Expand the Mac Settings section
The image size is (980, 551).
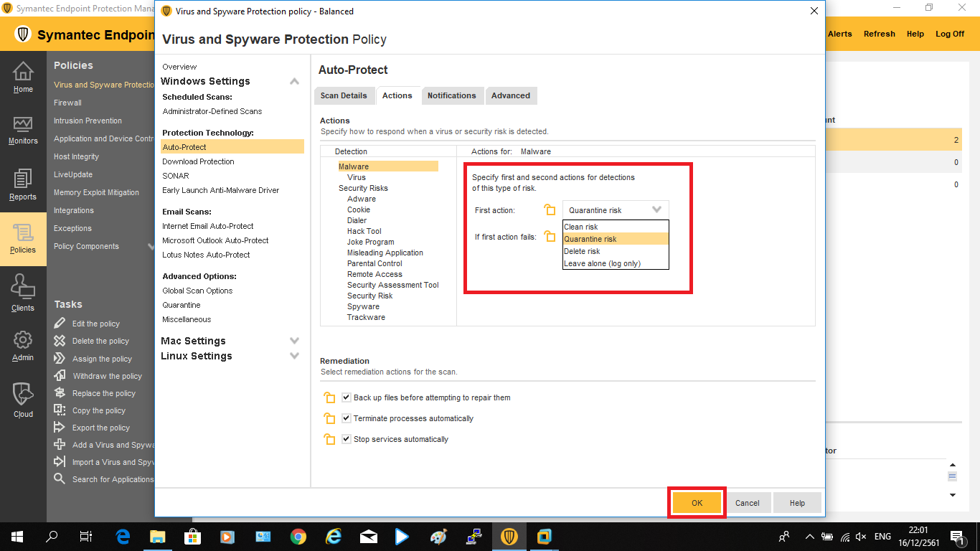[x=294, y=341]
